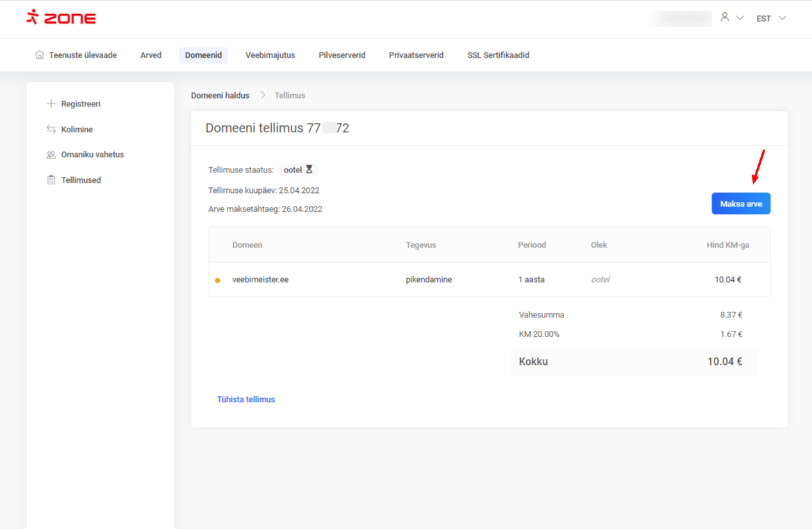Click the Tühista tellimus link
Image resolution: width=812 pixels, height=529 pixels.
point(246,399)
